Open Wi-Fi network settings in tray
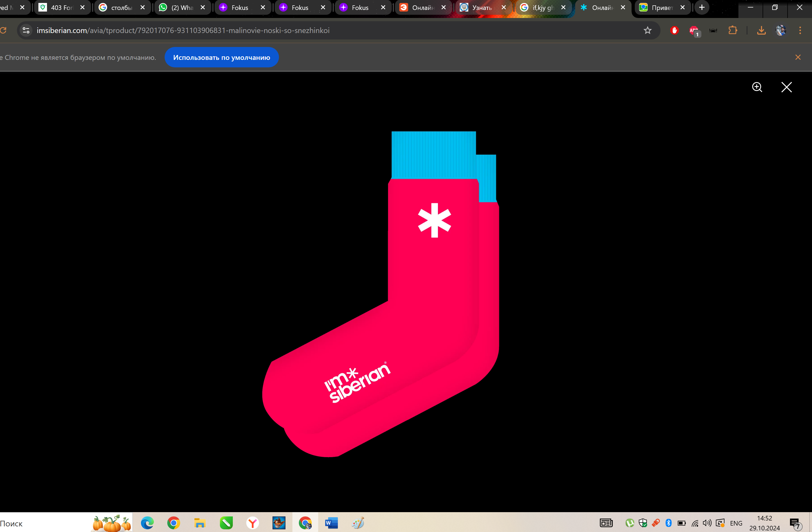The image size is (812, 532). [695, 523]
